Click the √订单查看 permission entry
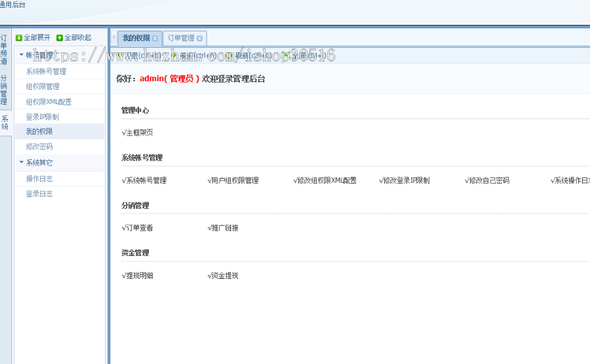 point(137,228)
